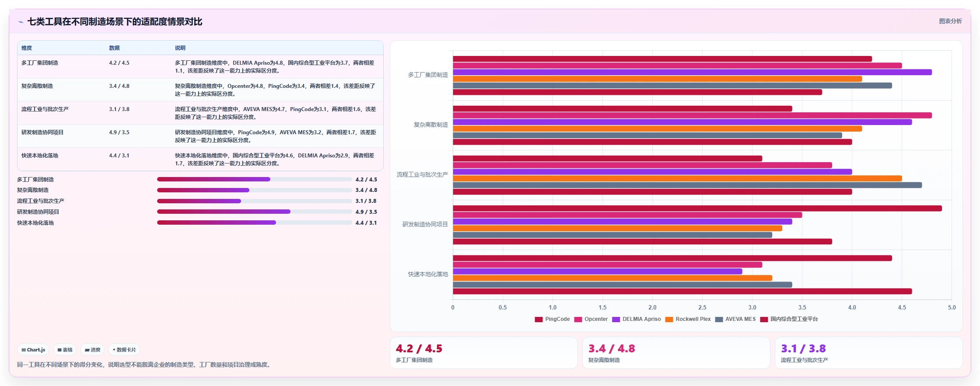Viewport: 980px width, 386px height.
Task: Toggle Opcenter series in chart legend
Action: [x=591, y=320]
